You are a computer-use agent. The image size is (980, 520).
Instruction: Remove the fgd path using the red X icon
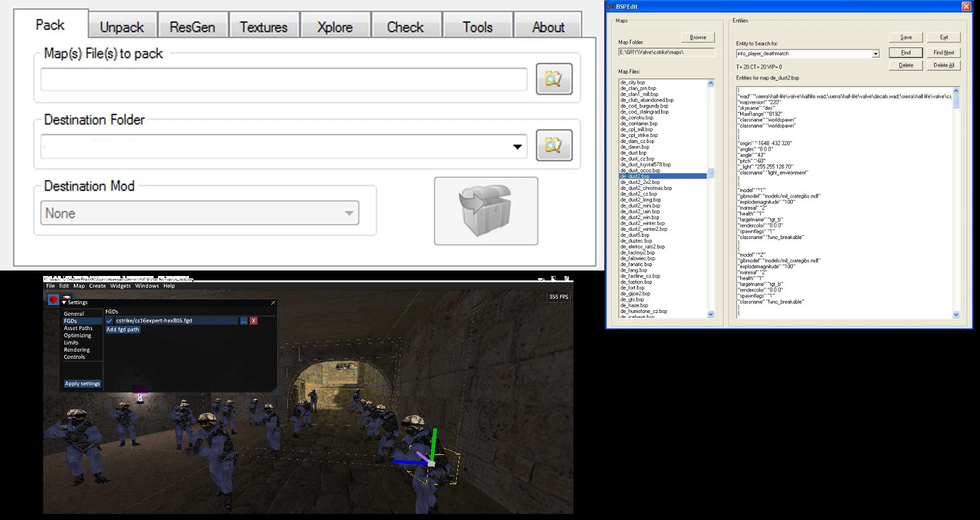pos(254,321)
